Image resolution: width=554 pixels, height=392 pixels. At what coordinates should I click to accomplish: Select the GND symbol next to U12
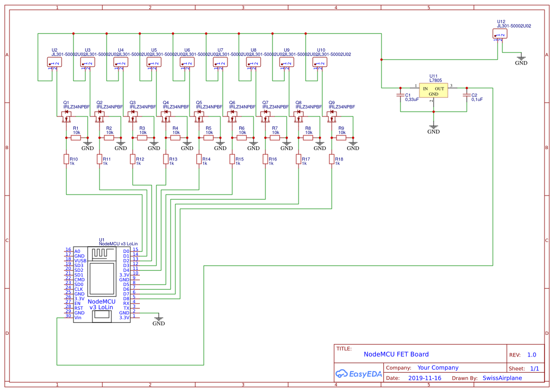(521, 61)
